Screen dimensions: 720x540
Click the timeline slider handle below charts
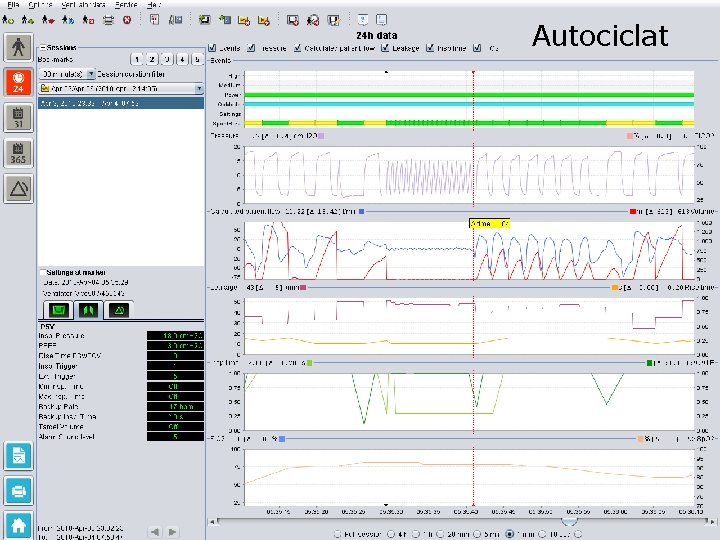(568, 521)
